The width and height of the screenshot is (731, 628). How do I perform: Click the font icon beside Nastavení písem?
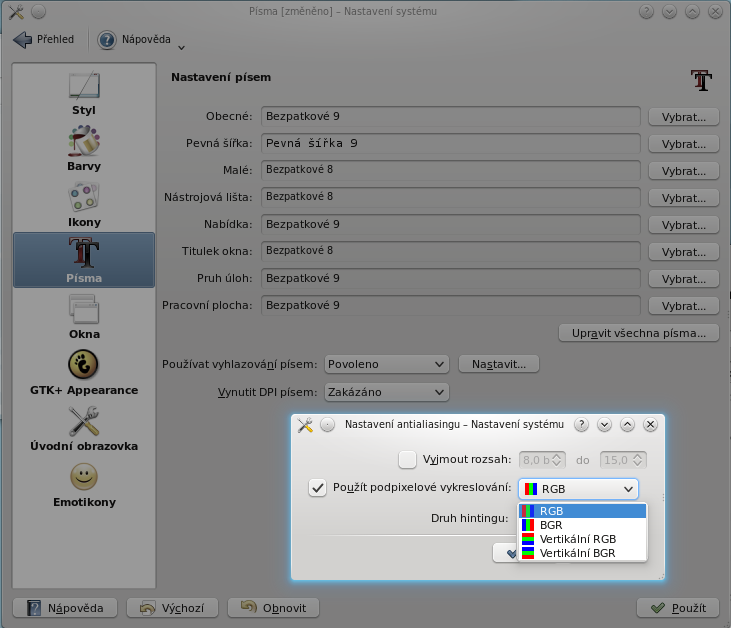(701, 80)
